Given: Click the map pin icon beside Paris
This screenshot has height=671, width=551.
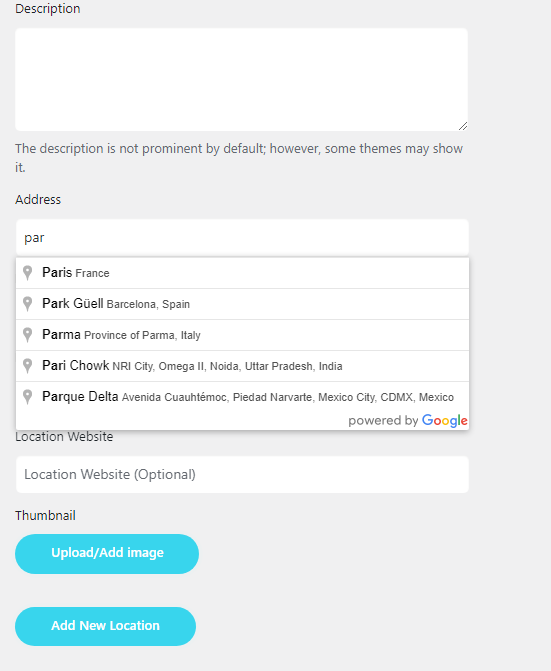Looking at the screenshot, I should click(x=27, y=273).
